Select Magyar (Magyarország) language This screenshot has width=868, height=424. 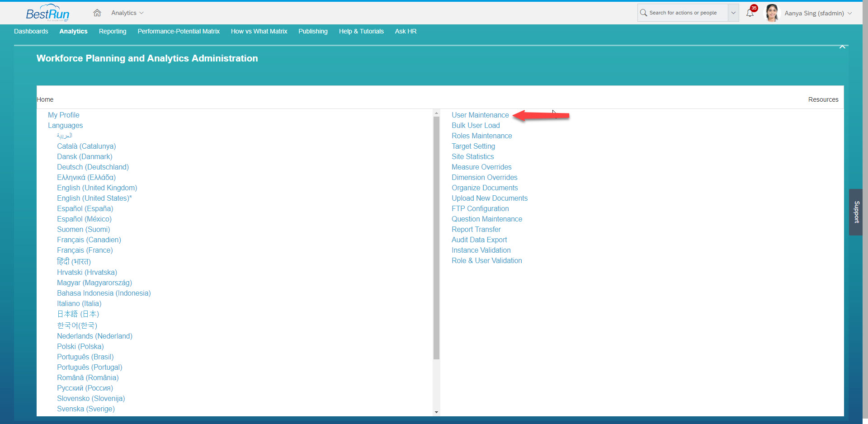(x=94, y=283)
